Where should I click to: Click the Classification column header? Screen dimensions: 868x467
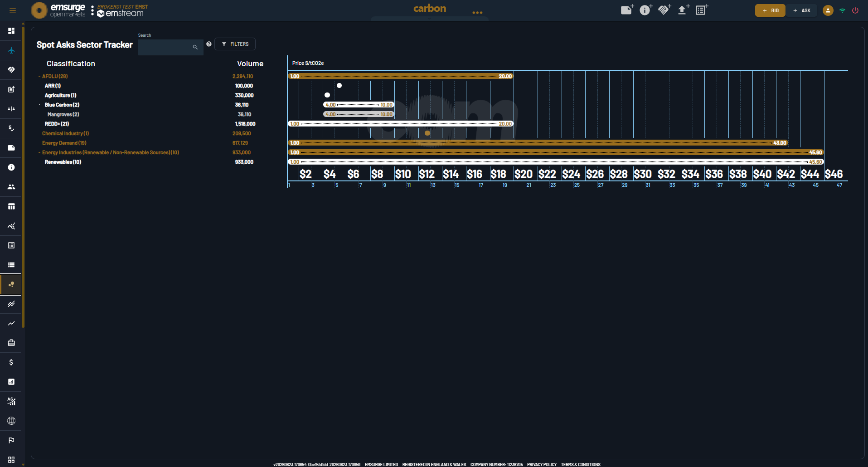pyautogui.click(x=71, y=63)
